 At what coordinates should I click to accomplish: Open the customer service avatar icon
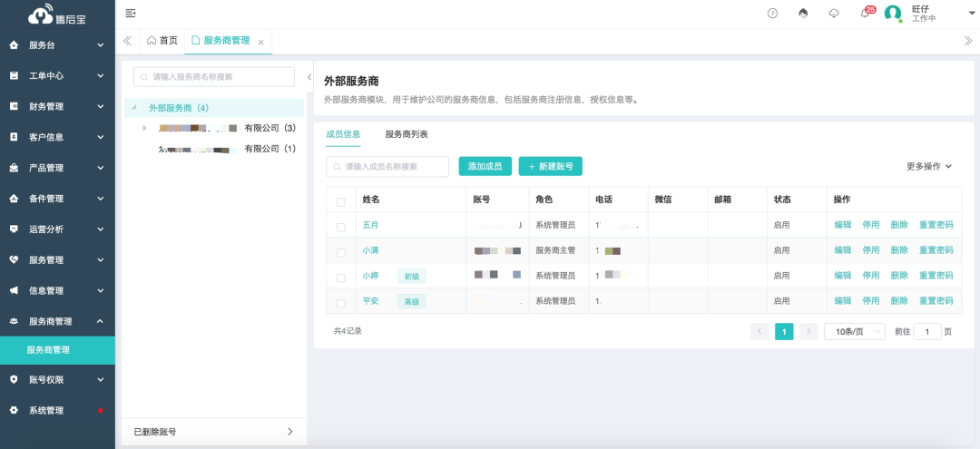click(x=803, y=13)
